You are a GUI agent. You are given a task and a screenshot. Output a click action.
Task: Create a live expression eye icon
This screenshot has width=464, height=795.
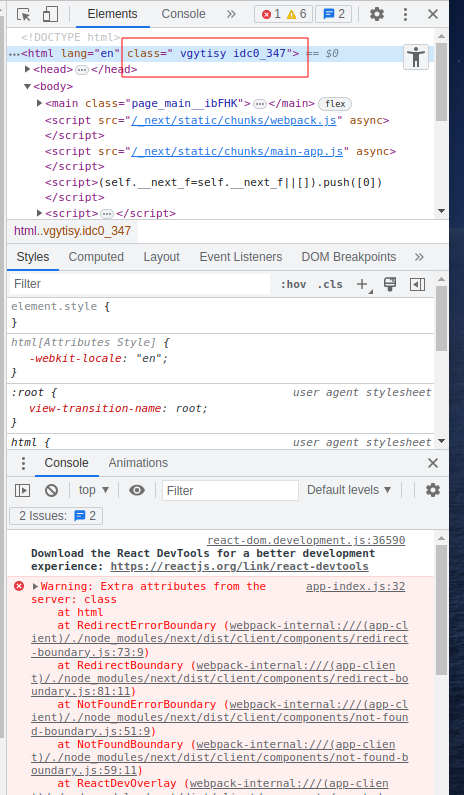[x=137, y=490]
